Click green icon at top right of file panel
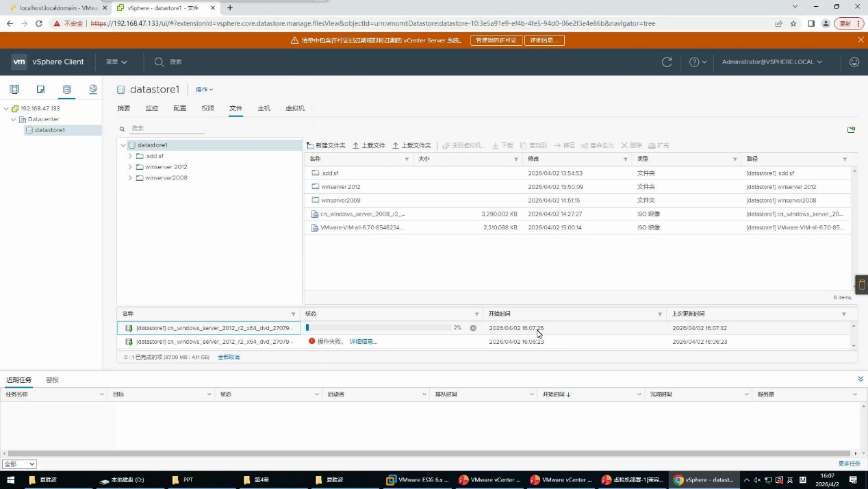The height and width of the screenshot is (489, 868). coord(851,129)
